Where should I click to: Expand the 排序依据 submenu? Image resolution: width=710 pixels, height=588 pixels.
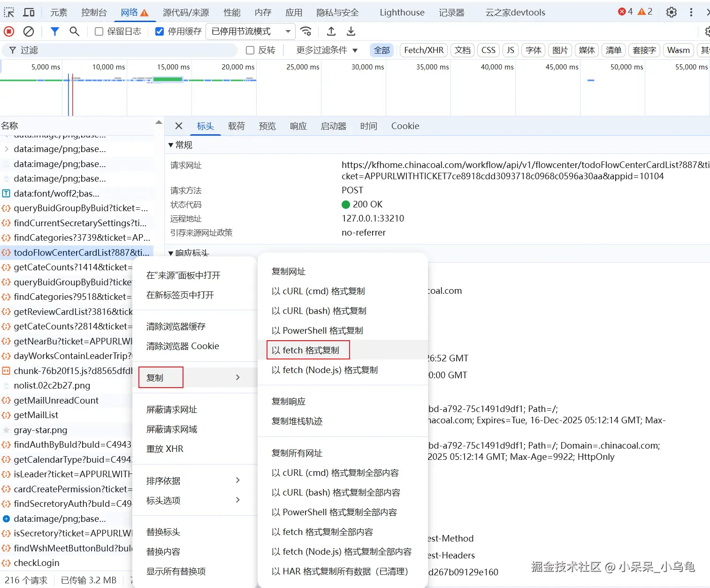pyautogui.click(x=195, y=481)
